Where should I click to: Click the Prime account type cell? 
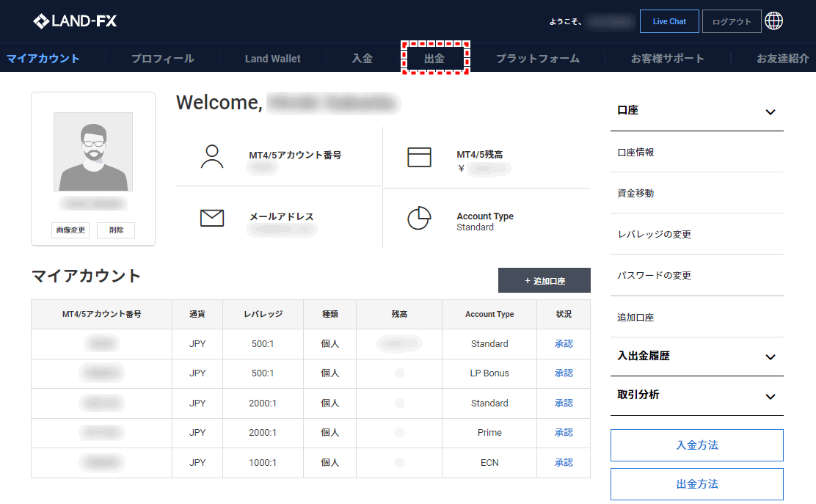[x=489, y=432]
